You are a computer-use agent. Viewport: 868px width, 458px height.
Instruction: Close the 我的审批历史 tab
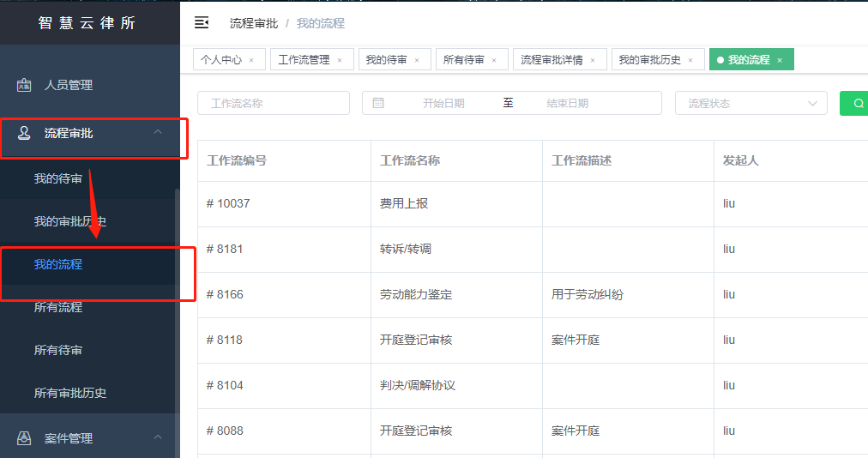[690, 60]
